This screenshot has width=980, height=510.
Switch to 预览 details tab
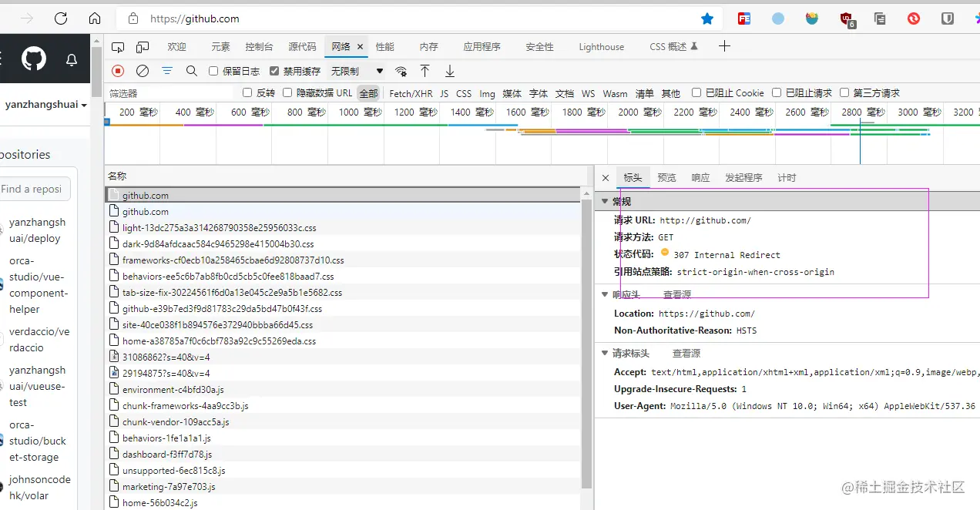666,178
